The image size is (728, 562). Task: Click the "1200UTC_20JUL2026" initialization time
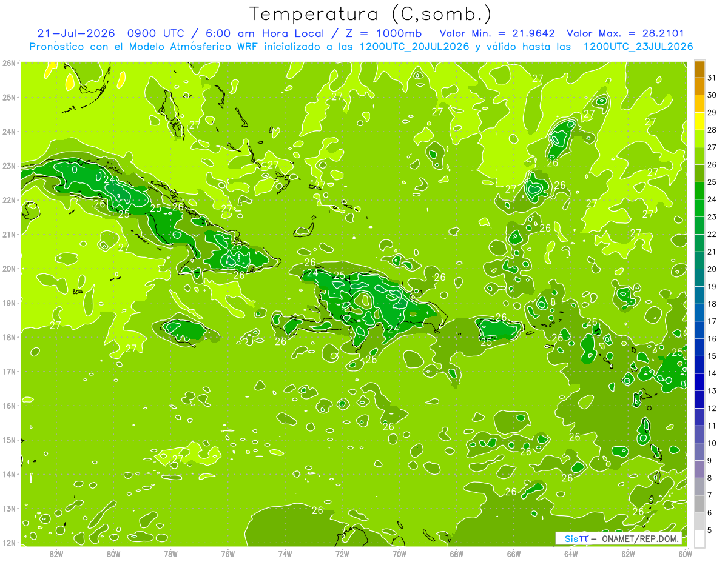[x=414, y=47]
